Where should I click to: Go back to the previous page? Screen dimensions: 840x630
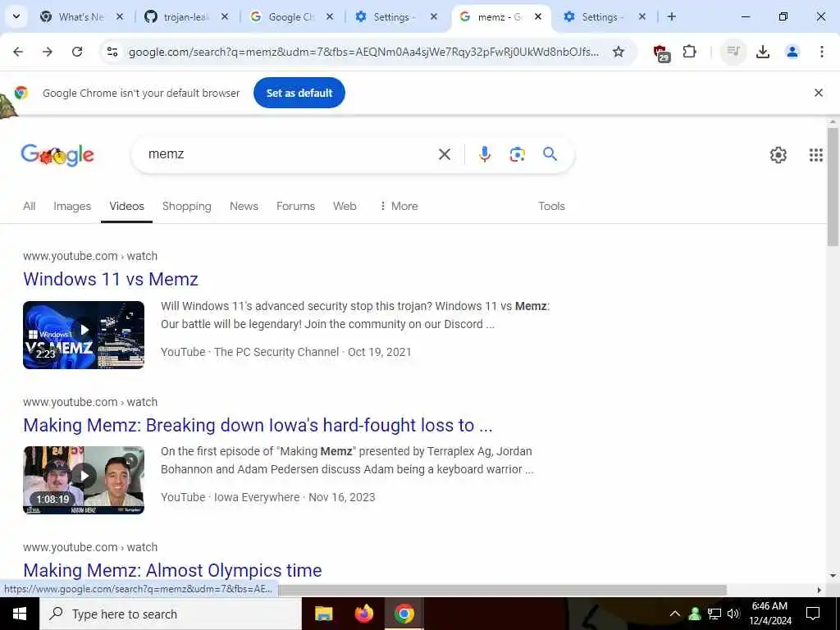(18, 52)
